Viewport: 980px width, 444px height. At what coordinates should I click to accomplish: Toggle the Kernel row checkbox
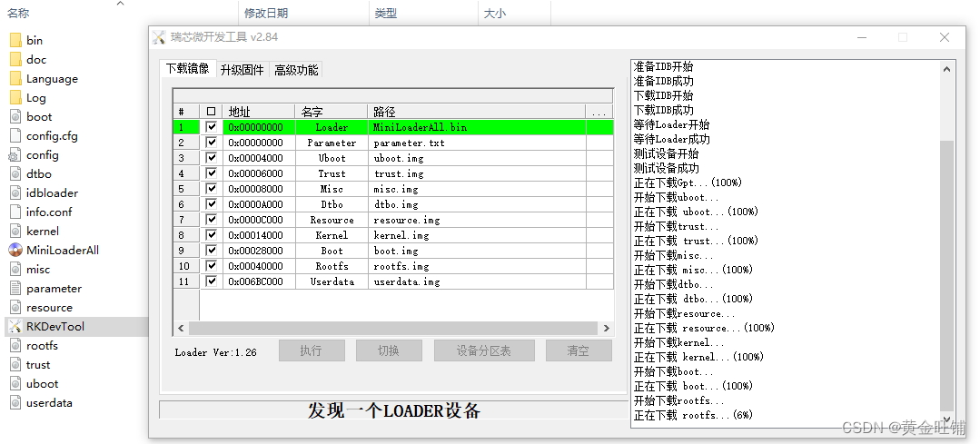(212, 235)
